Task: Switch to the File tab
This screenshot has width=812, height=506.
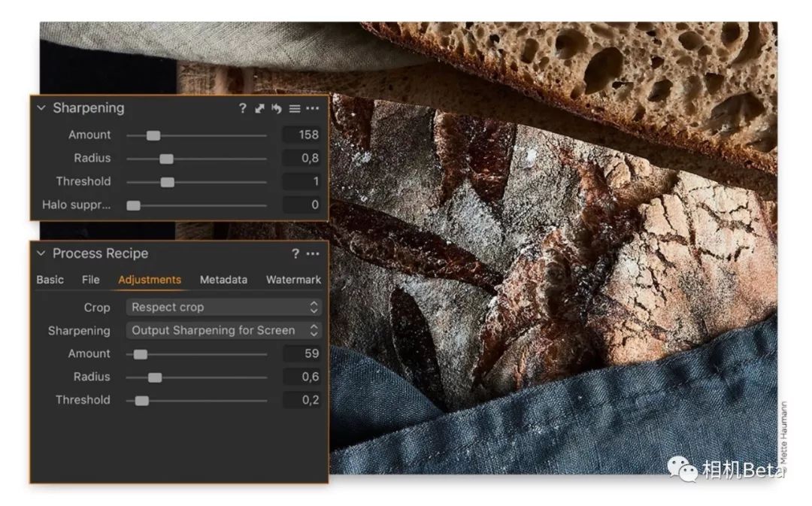Action: click(91, 280)
